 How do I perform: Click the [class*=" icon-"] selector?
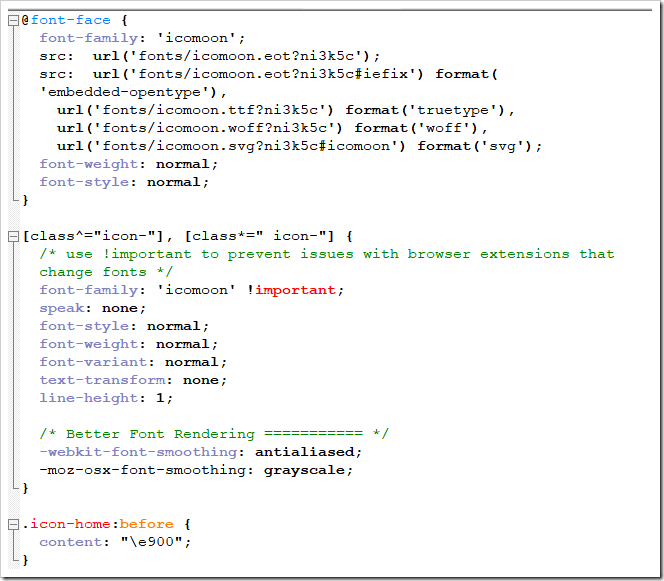(x=259, y=236)
